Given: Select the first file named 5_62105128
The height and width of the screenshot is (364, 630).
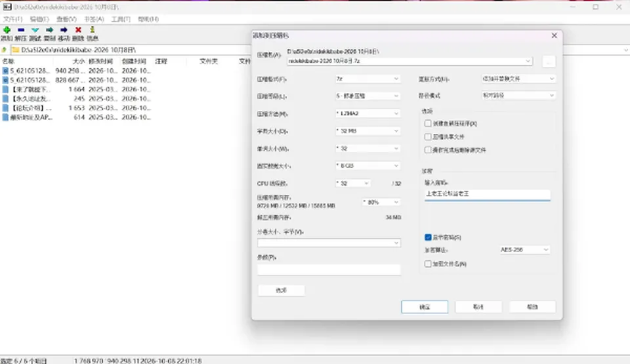Looking at the screenshot, I should 30,71.
